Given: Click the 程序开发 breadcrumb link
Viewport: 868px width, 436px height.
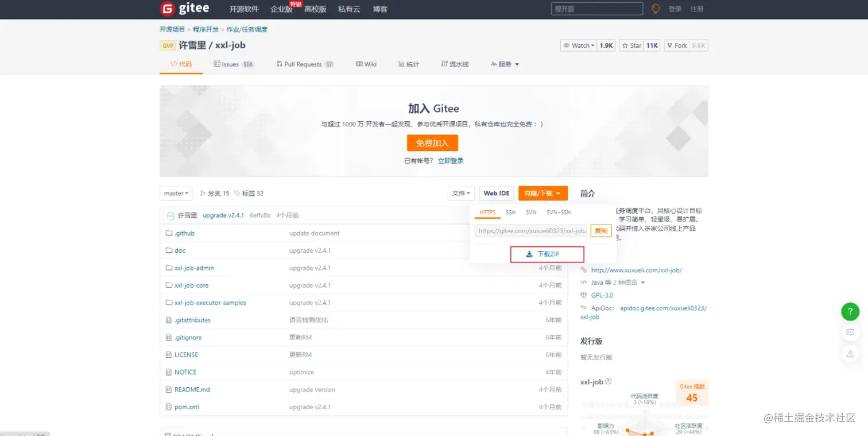Looking at the screenshot, I should (x=206, y=29).
